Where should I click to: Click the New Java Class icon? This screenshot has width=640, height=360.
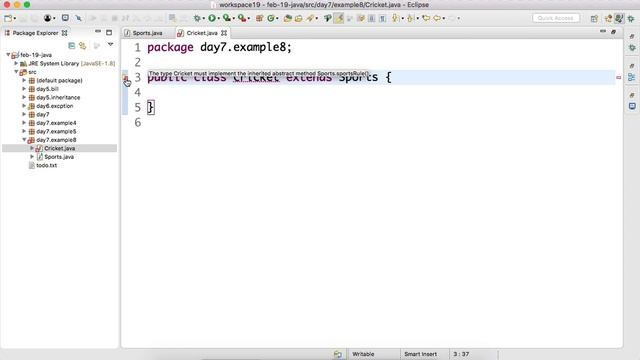coord(271,18)
